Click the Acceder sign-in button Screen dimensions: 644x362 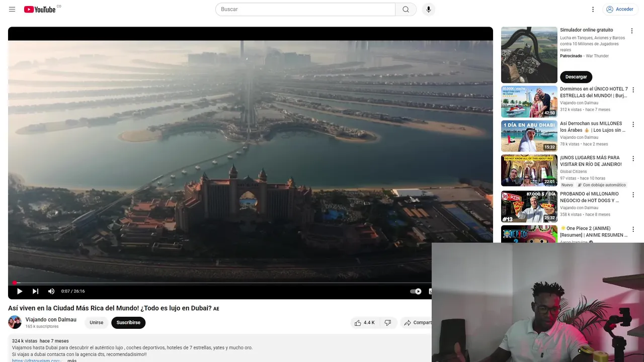point(619,9)
